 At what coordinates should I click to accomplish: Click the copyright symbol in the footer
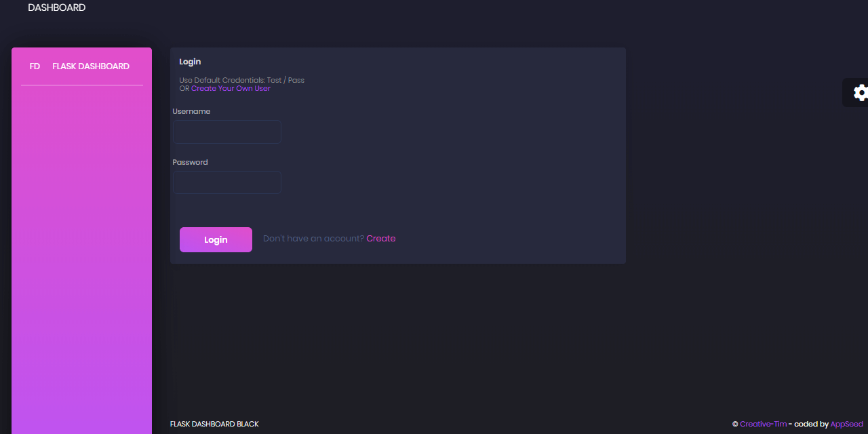tap(735, 425)
